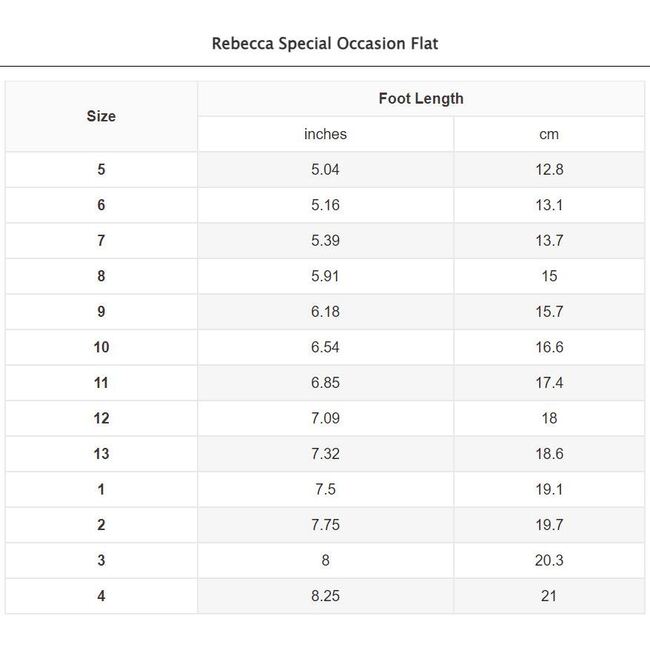Select the 19.7 cm value

(x=549, y=525)
